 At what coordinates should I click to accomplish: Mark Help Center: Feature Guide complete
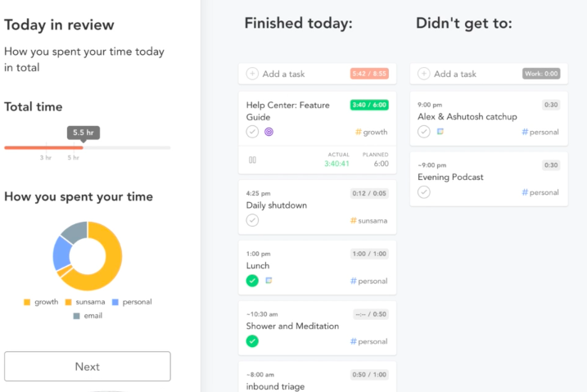pos(252,132)
